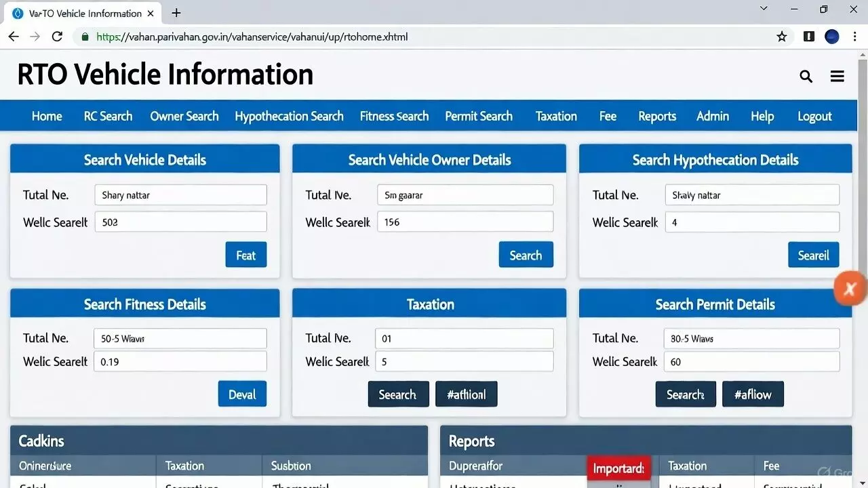Screen dimensions: 868x488
Task: Click the orange X floating button
Action: coord(849,289)
